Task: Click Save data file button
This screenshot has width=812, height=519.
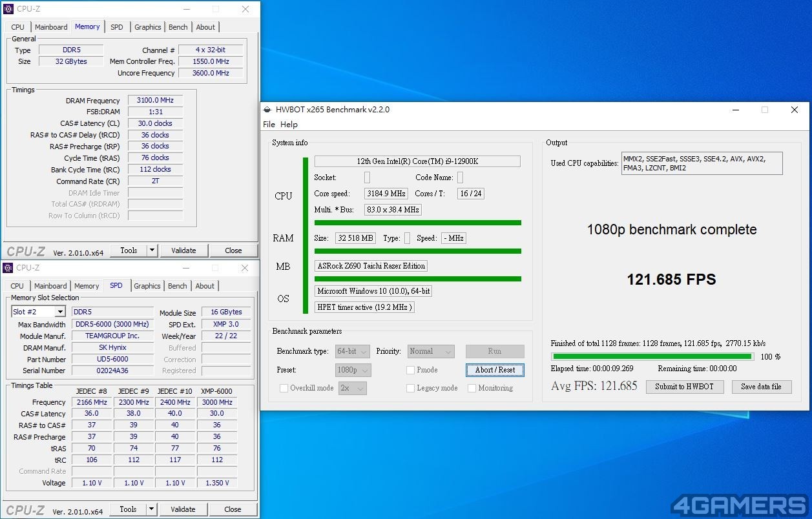Action: pos(761,387)
